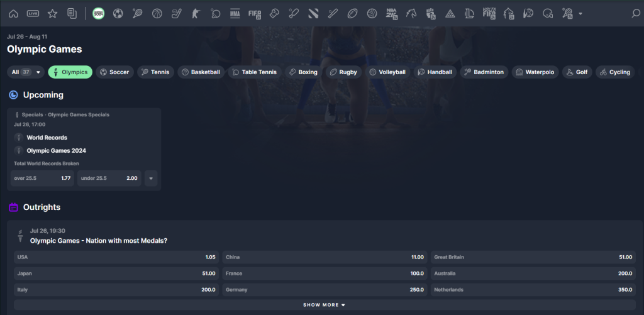
Task: Select the volleyball icon in top bar
Action: click(372, 14)
